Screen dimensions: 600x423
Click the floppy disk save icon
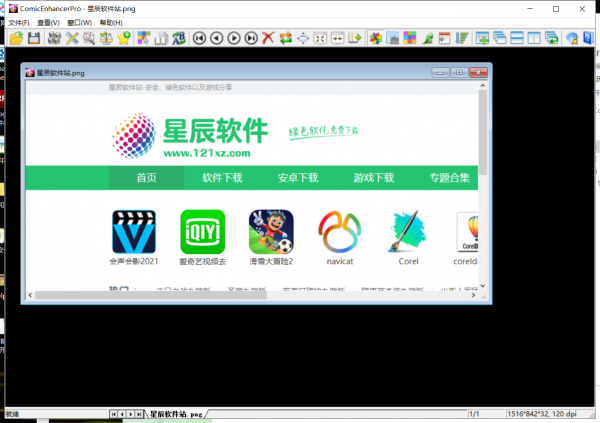pos(34,38)
